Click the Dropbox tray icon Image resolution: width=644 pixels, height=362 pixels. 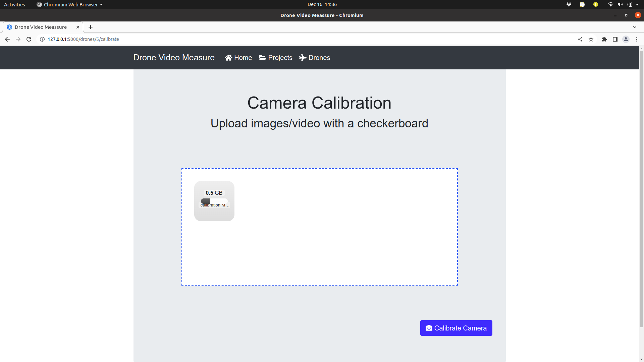[x=569, y=4]
